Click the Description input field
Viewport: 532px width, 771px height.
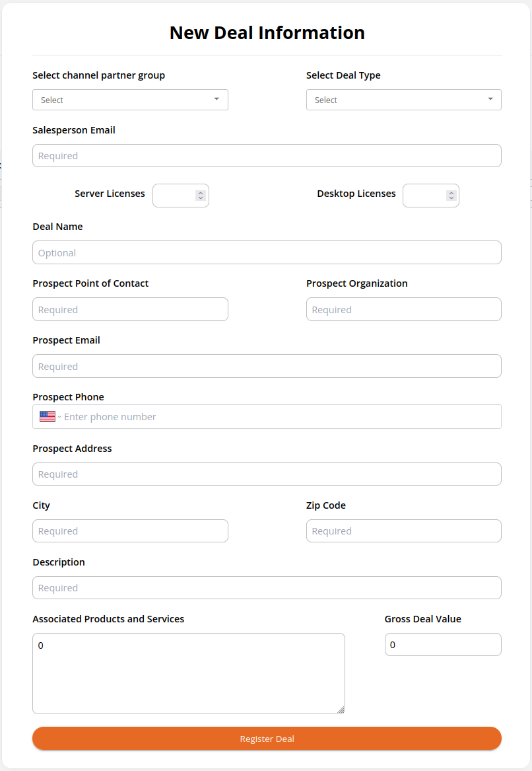[x=267, y=587]
